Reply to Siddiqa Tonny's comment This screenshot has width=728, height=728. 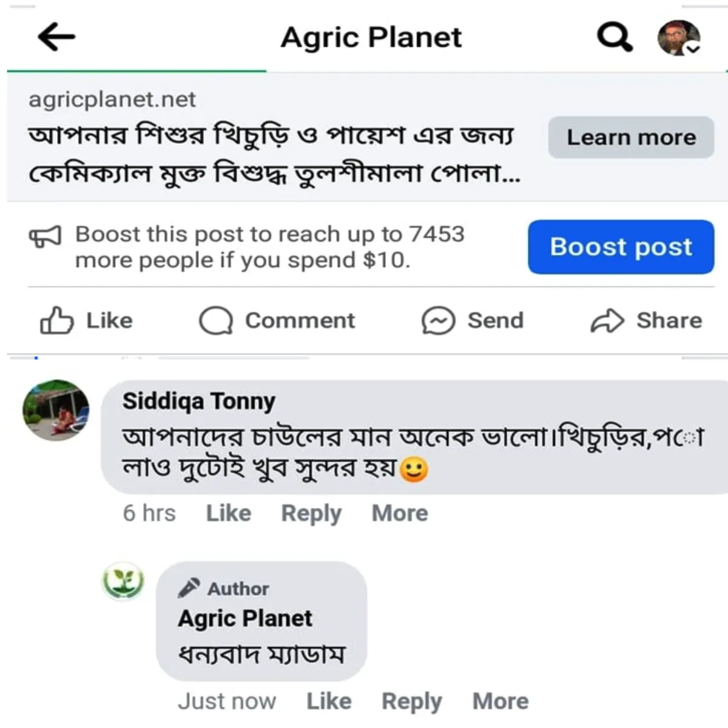click(x=311, y=513)
